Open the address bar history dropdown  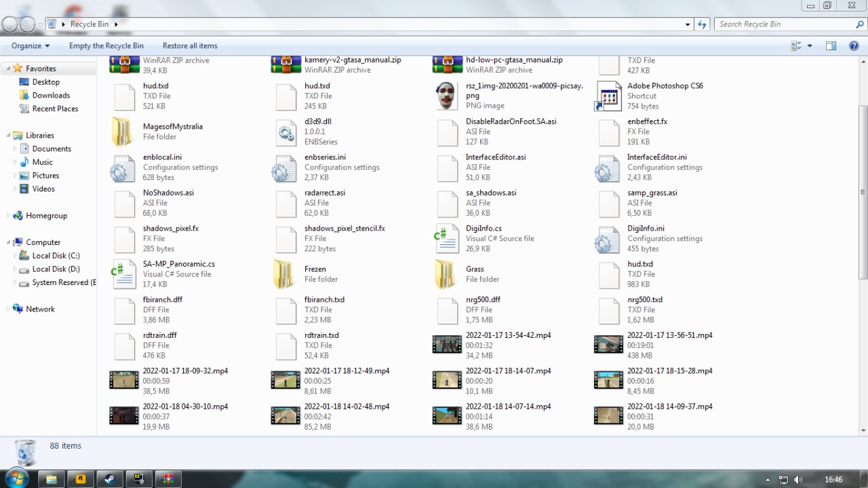point(688,24)
